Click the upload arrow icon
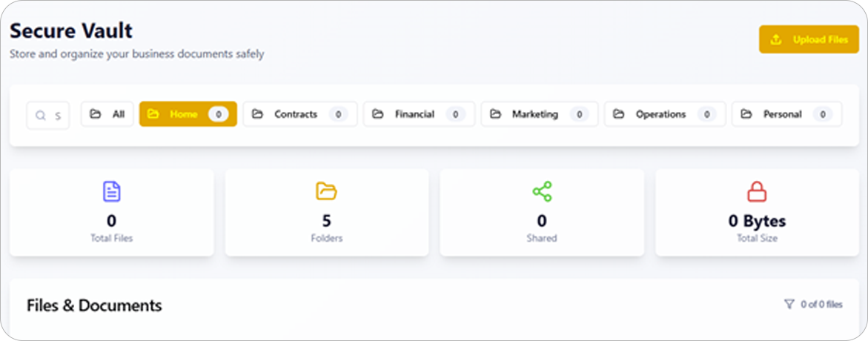 776,39
